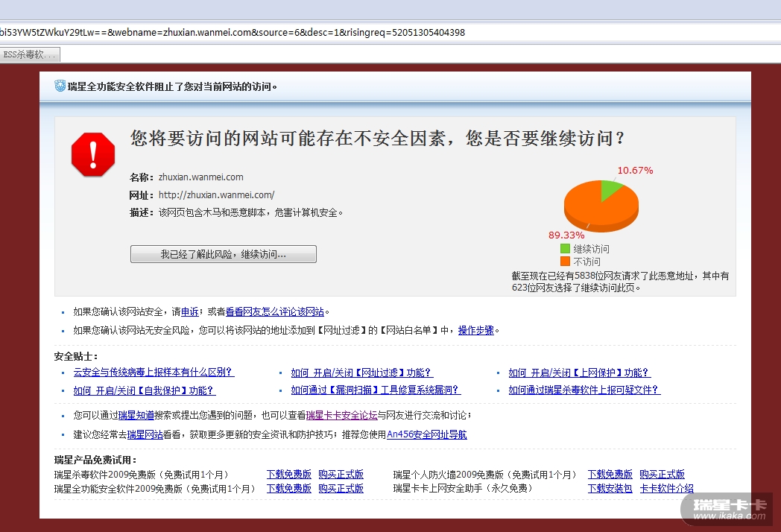Click 购买正式版 for 瑞星全功能安全软件2009

(x=341, y=489)
